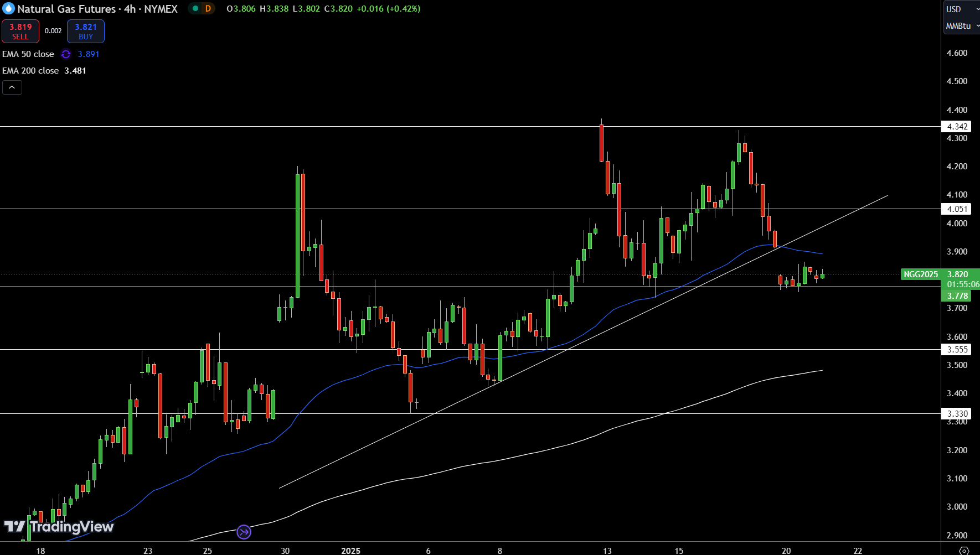Viewport: 980px width, 555px height.
Task: Click the 3.819 SELL button
Action: pyautogui.click(x=20, y=32)
